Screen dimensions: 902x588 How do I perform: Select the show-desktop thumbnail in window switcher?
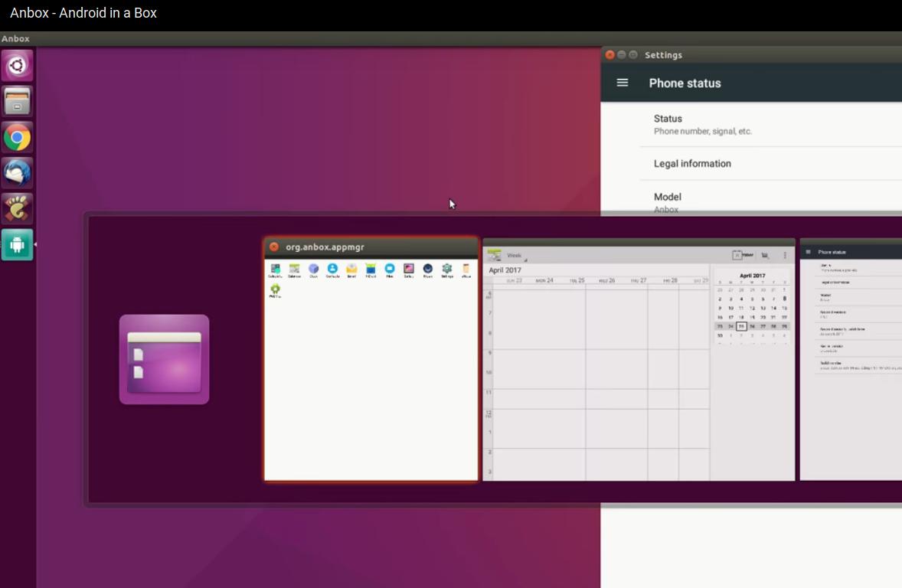click(x=164, y=359)
